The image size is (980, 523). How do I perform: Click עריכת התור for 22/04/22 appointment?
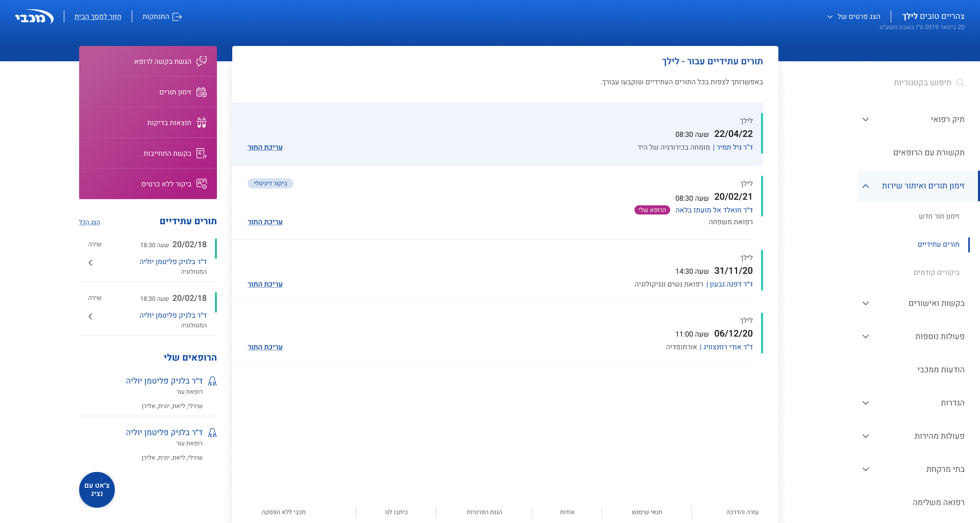point(265,148)
